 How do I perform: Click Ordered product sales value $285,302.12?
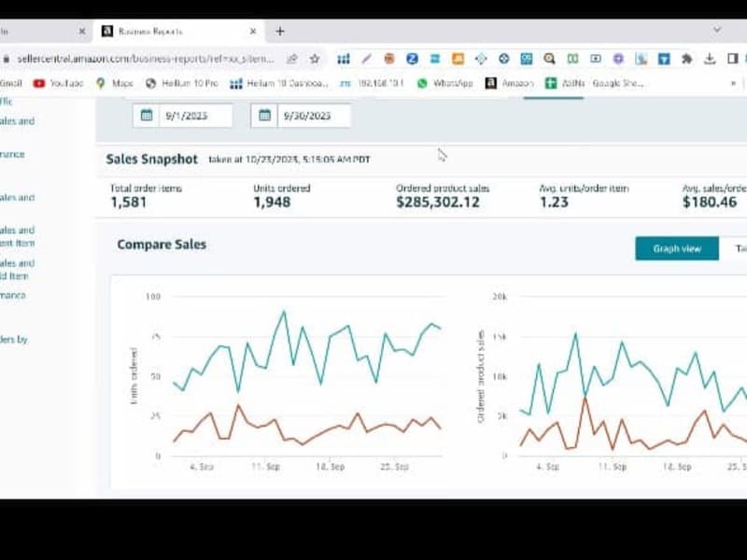pyautogui.click(x=438, y=203)
